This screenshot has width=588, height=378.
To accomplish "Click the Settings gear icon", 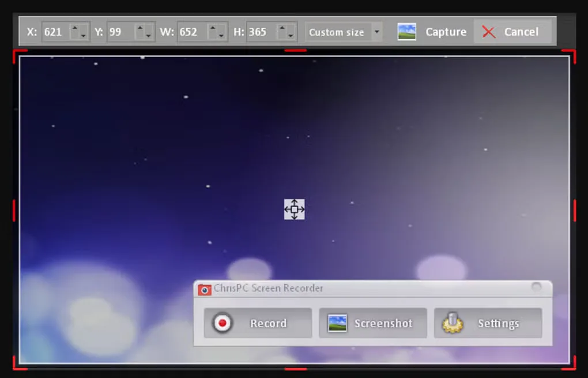I will click(x=453, y=323).
